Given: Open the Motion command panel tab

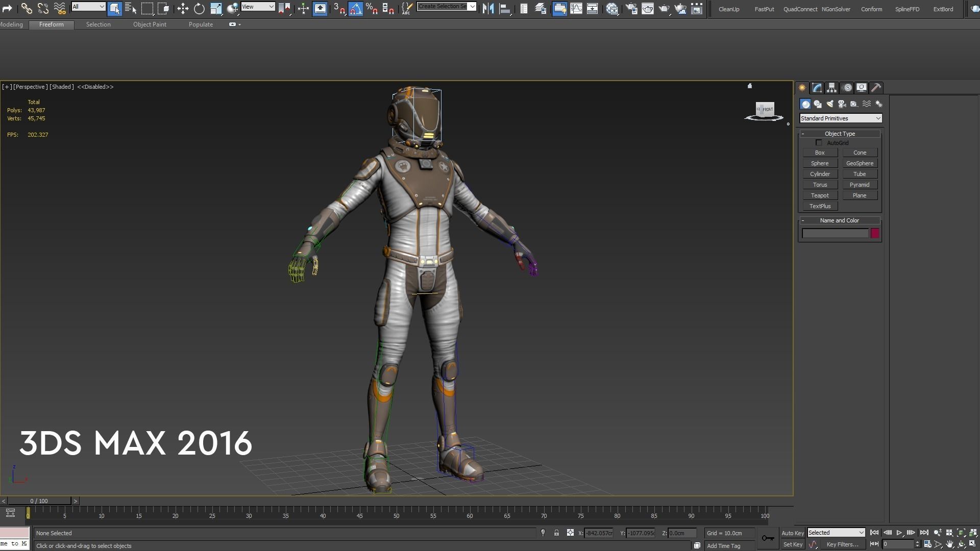Looking at the screenshot, I should click(847, 88).
